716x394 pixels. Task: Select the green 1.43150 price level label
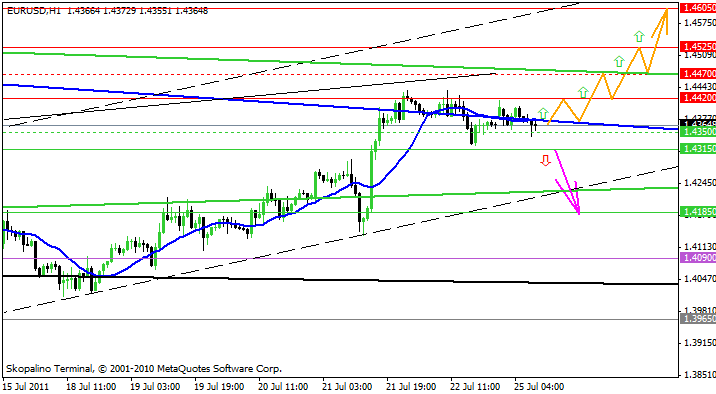tap(698, 149)
